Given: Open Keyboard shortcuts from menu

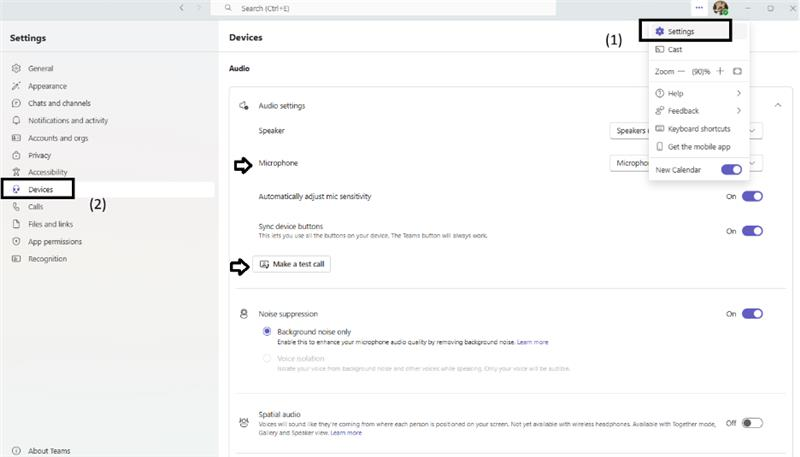Looking at the screenshot, I should pos(698,129).
